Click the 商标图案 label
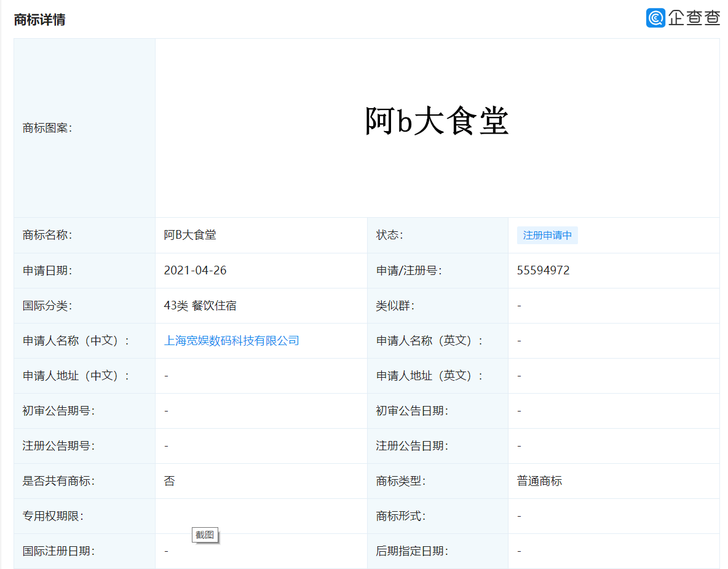This screenshot has width=728, height=569. click(47, 128)
